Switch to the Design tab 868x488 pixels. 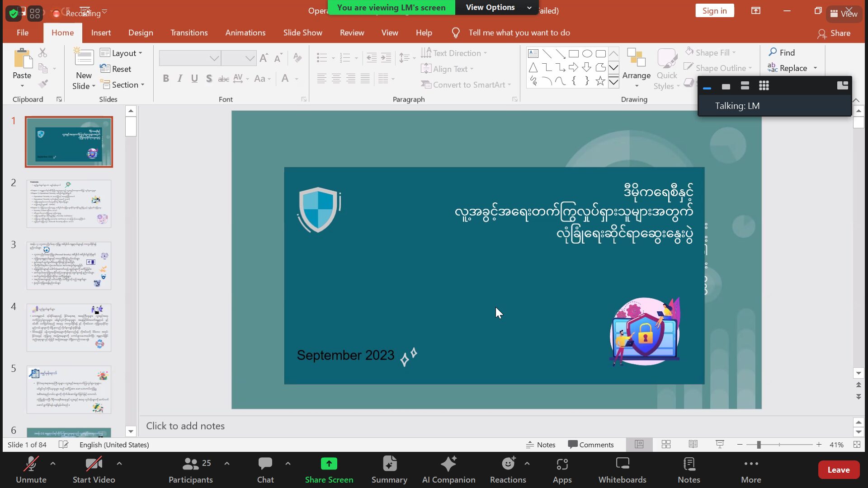[x=141, y=33]
